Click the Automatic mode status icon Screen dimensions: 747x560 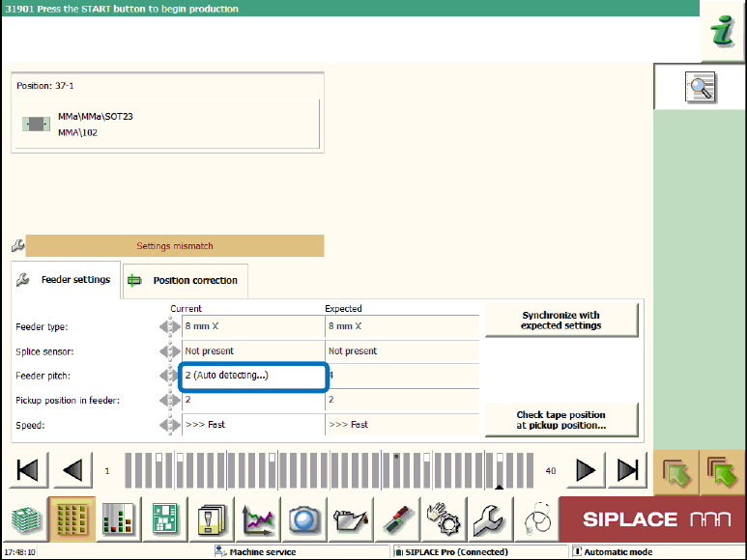click(x=577, y=551)
